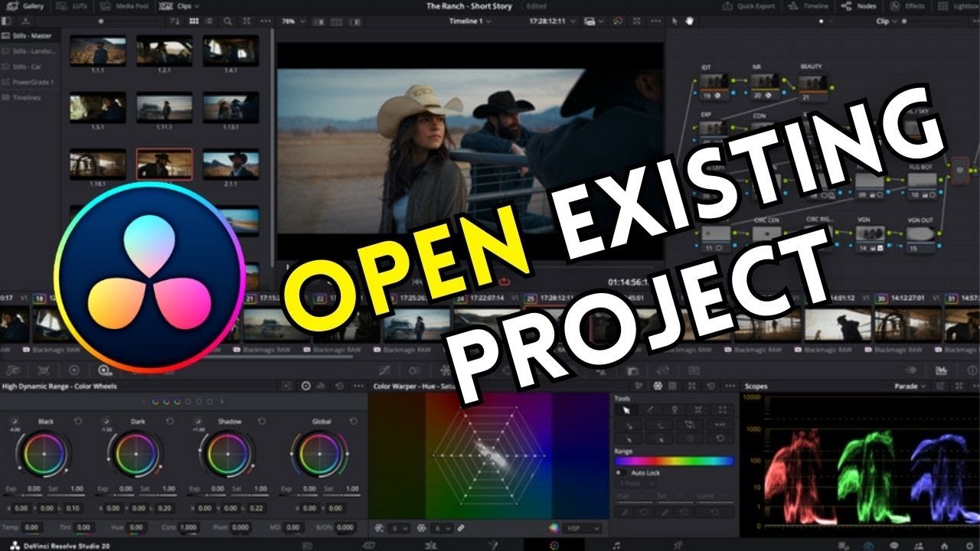Viewport: 980px width, 551px height.
Task: Select the pointer tool in node editor
Action: (x=675, y=21)
